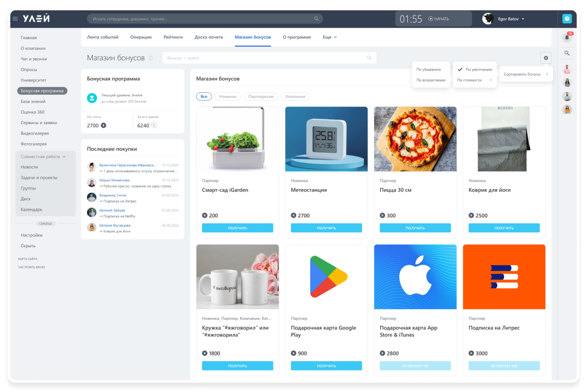Click the right sidebar search icon
The image size is (587, 392).
[x=567, y=53]
